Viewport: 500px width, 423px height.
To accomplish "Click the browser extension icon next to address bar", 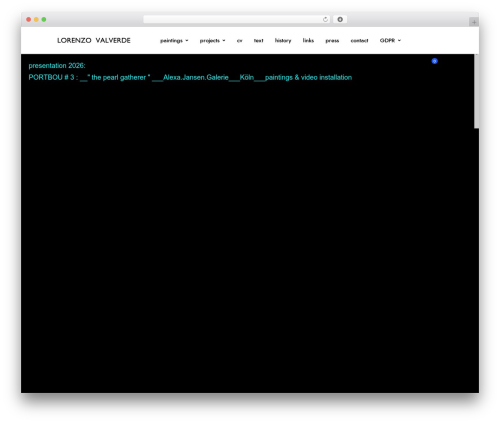I will click(340, 19).
